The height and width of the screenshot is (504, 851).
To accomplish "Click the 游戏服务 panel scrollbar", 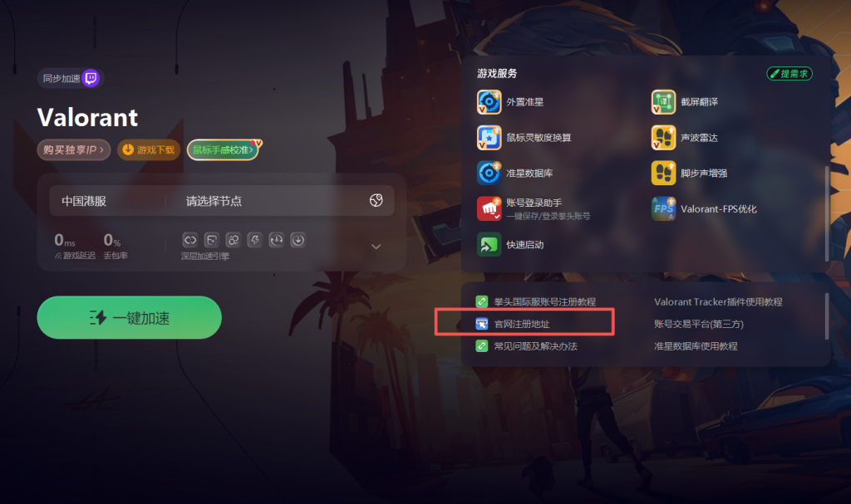I will [827, 213].
